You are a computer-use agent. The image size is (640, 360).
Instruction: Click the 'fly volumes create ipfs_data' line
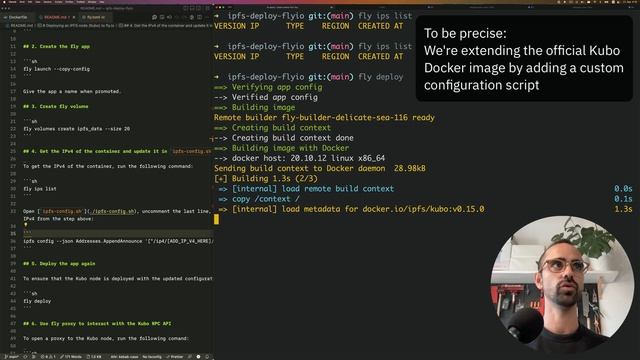[x=76, y=129]
